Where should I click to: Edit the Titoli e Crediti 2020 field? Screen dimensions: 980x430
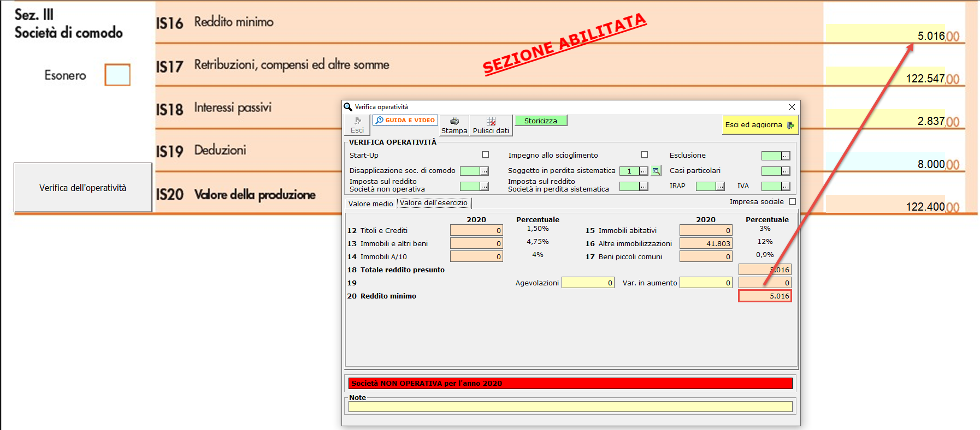(x=476, y=230)
